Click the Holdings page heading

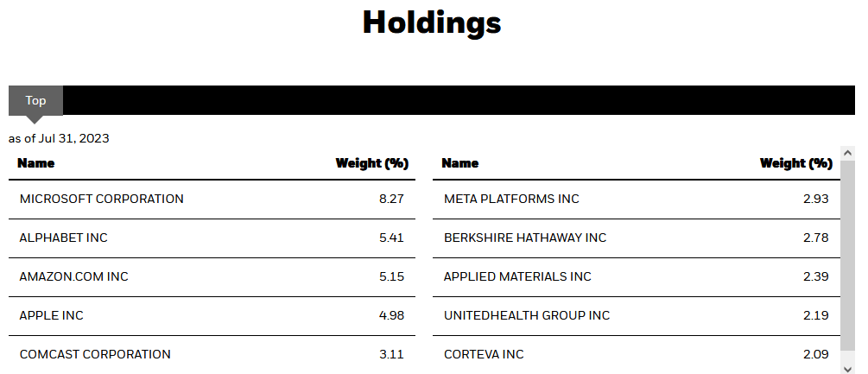432,22
